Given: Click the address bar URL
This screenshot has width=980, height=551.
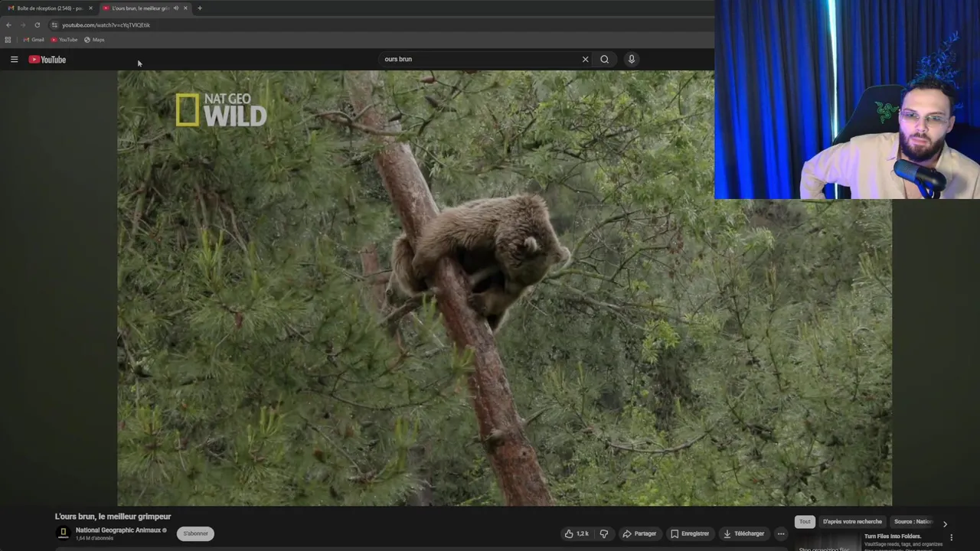Looking at the screenshot, I should (x=106, y=25).
